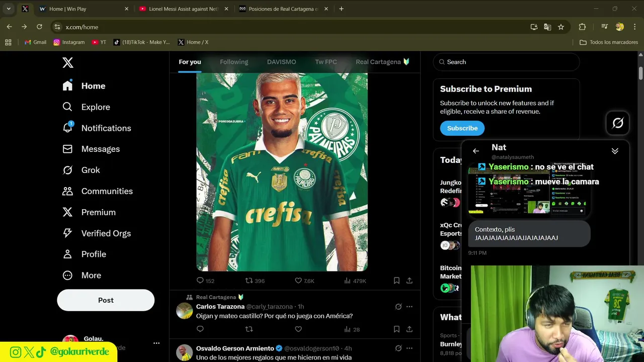
Task: Open Messages in the sidebar
Action: point(91,149)
